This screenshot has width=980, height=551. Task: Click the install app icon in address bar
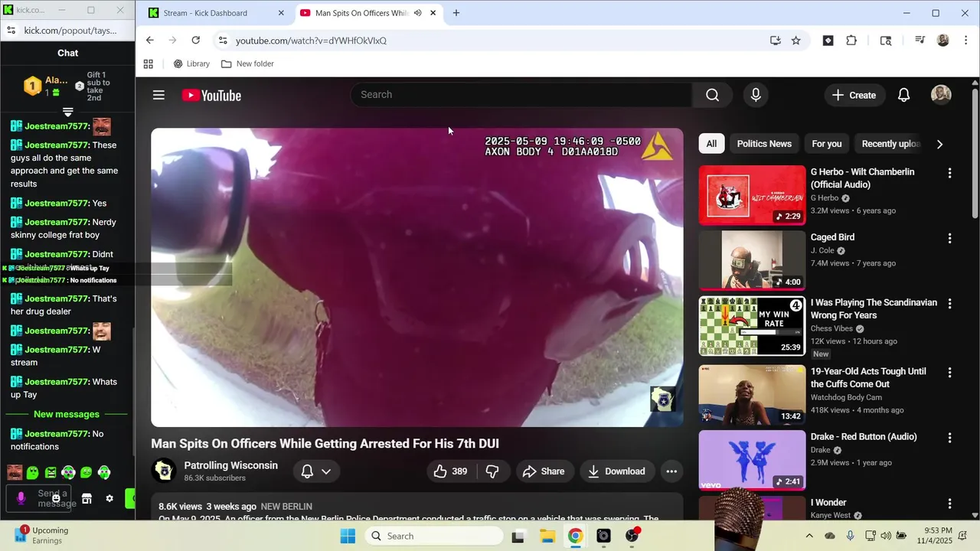[775, 41]
